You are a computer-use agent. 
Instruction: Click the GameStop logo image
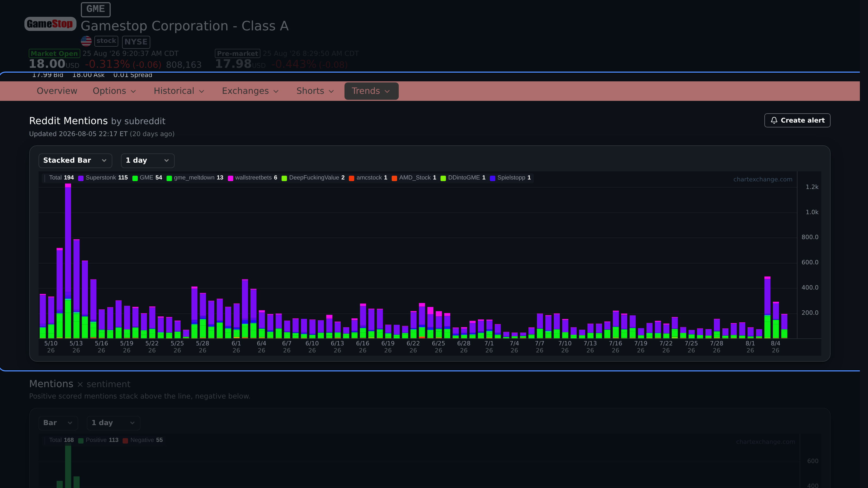tap(50, 24)
